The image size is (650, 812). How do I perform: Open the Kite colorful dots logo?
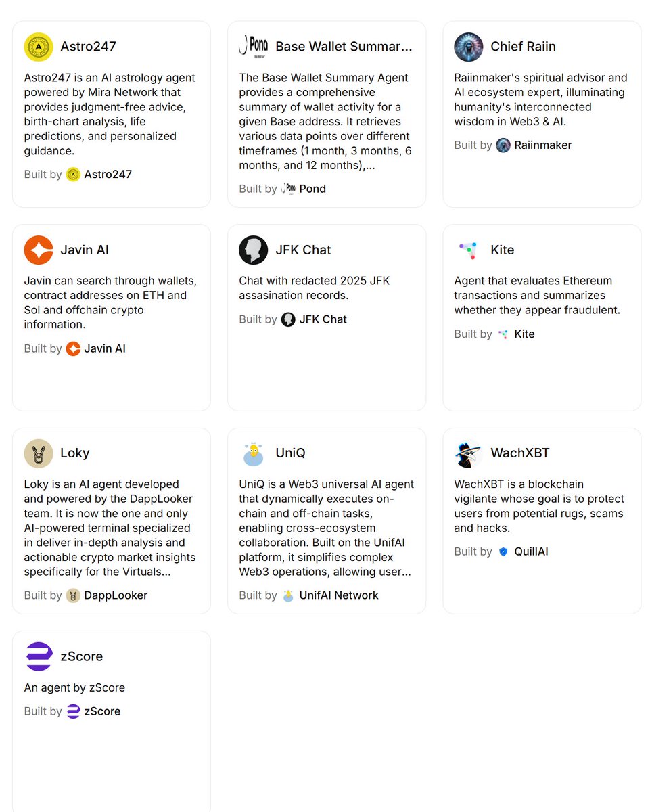coord(469,250)
